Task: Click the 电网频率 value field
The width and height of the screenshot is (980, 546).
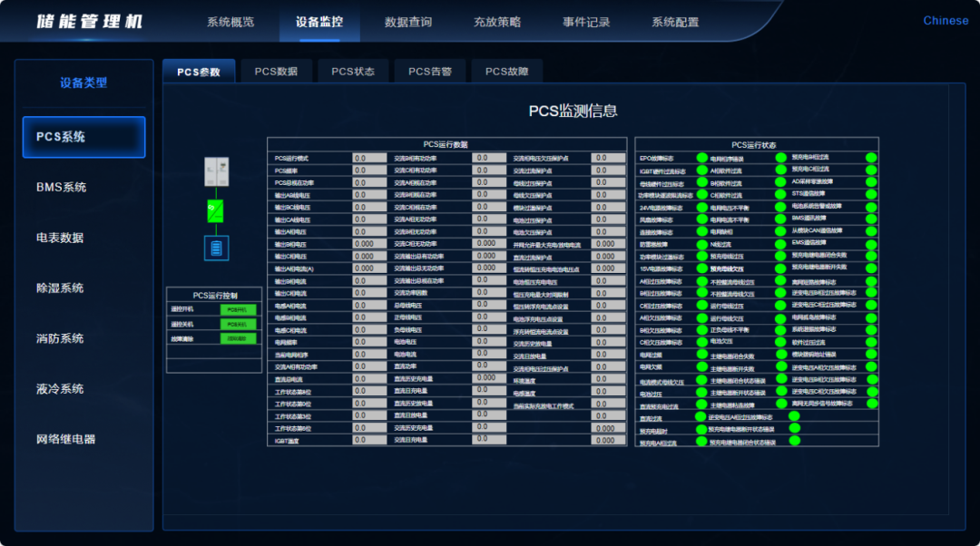Action: (x=369, y=342)
